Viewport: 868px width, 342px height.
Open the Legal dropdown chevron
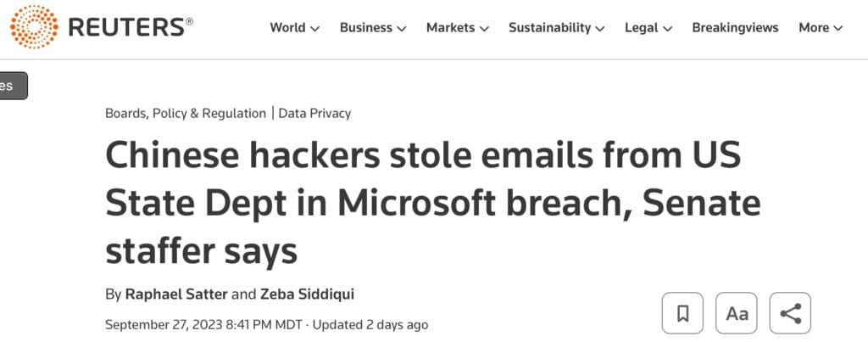click(x=667, y=28)
